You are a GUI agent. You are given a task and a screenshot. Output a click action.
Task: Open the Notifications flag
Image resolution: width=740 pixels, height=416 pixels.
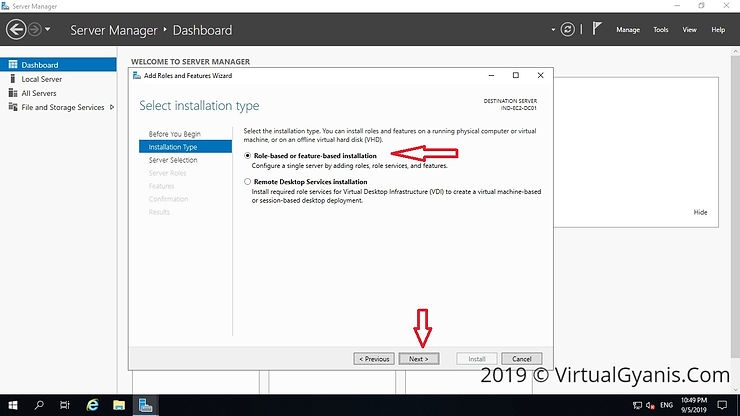tap(599, 30)
